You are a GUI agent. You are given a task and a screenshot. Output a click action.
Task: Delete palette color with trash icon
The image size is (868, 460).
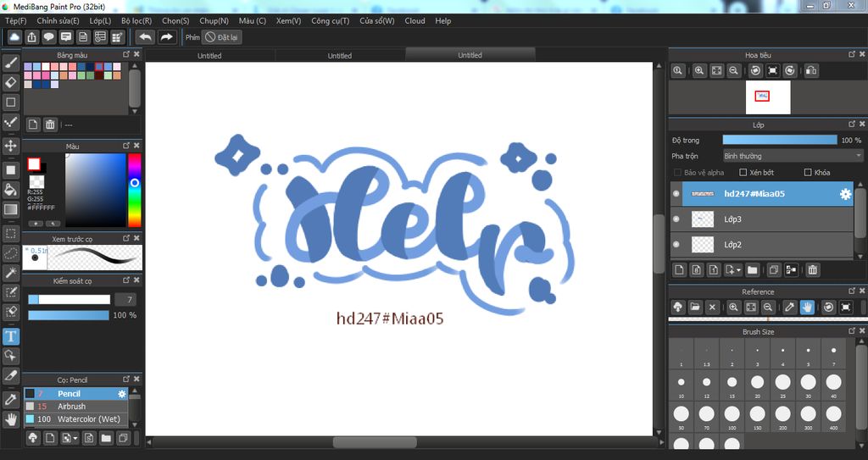50,125
